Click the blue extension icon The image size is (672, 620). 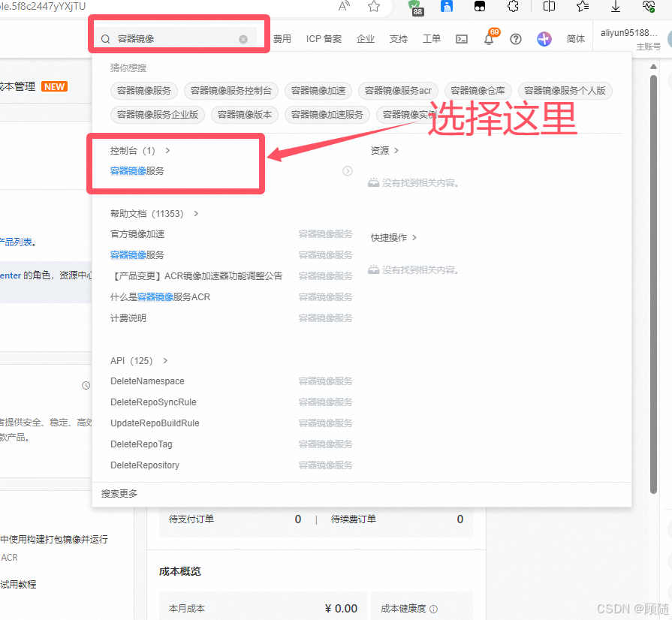(x=447, y=6)
